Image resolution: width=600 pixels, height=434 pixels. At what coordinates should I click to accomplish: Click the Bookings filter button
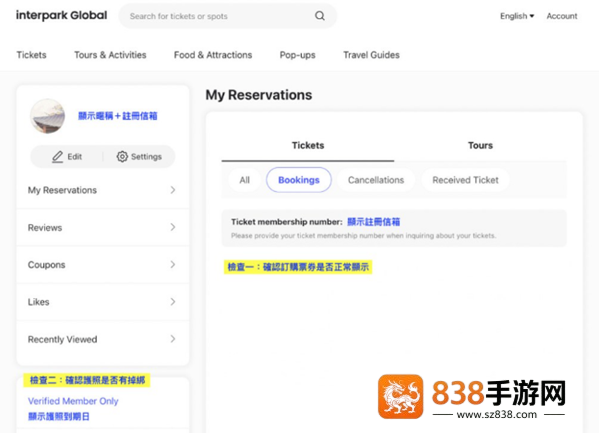tap(299, 180)
